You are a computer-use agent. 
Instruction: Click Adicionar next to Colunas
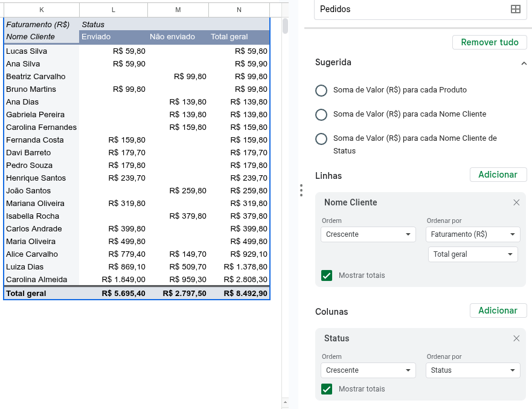[x=498, y=311]
